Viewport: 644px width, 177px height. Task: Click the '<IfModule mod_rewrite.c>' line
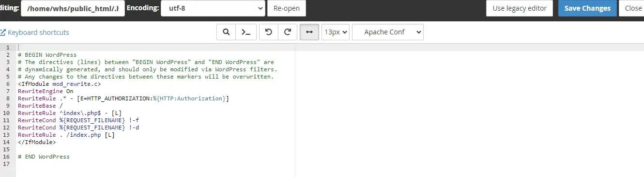[x=60, y=84]
